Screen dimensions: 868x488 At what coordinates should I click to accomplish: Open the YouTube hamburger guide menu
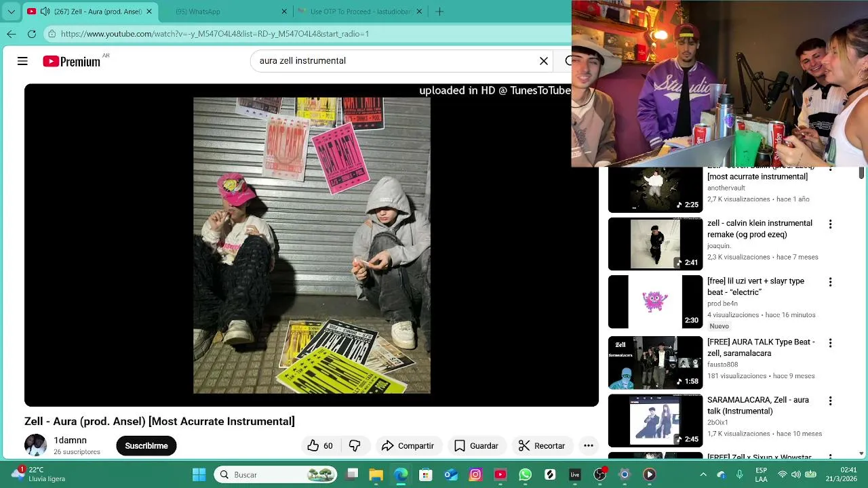coord(22,61)
